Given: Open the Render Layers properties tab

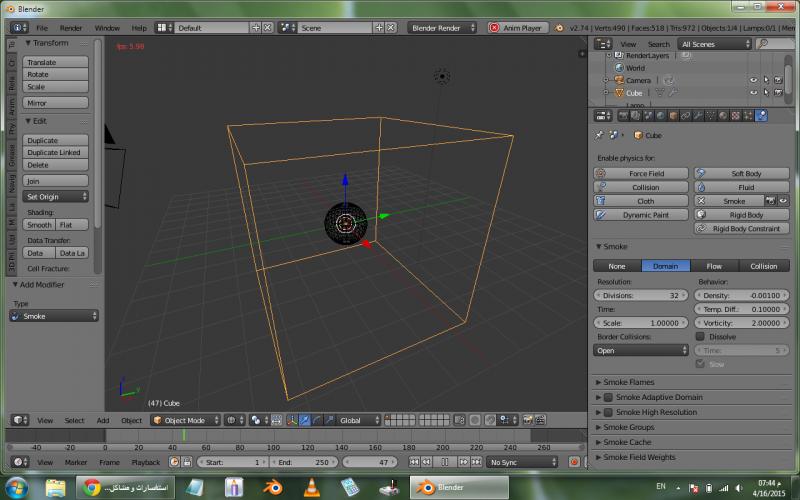Looking at the screenshot, I should point(636,116).
